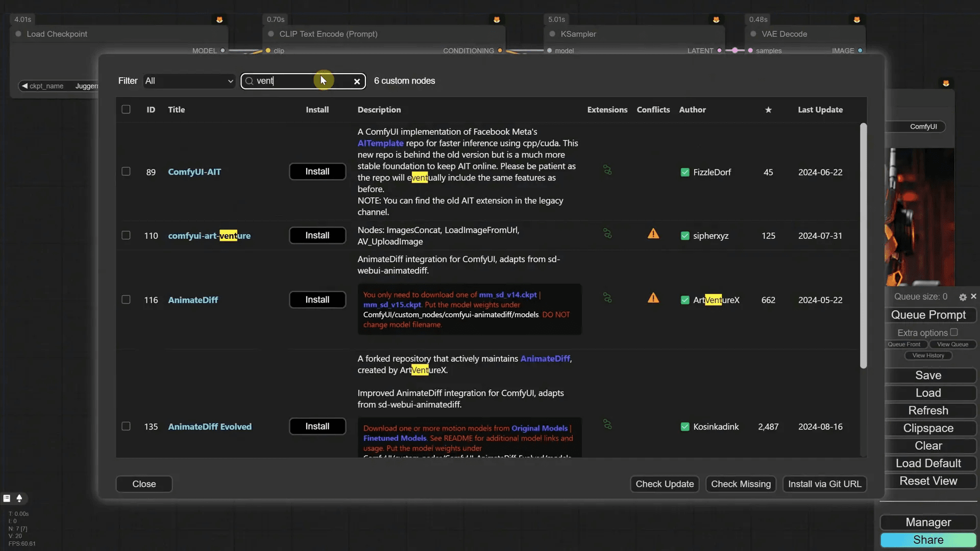Check the row checkbox for comfyui-art-venture
The width and height of the screenshot is (980, 551).
[126, 235]
